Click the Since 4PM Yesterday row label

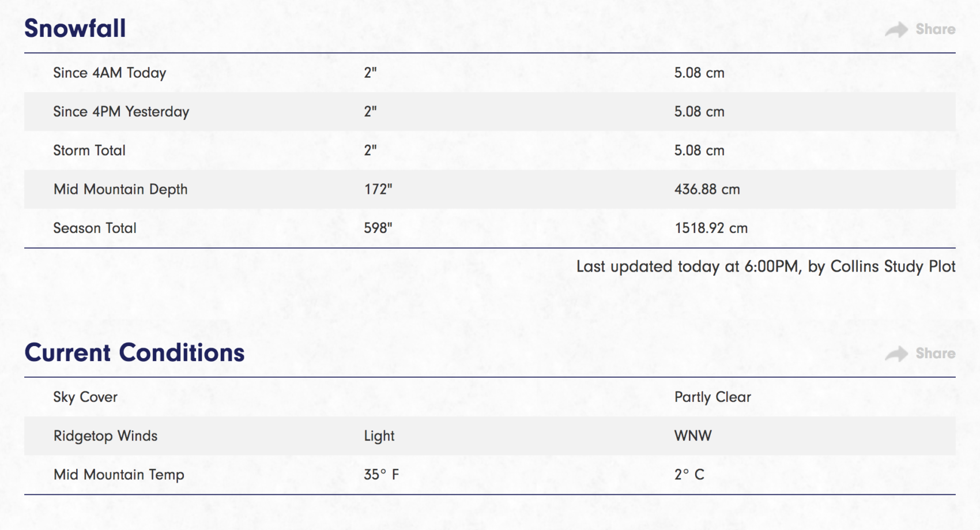[121, 111]
